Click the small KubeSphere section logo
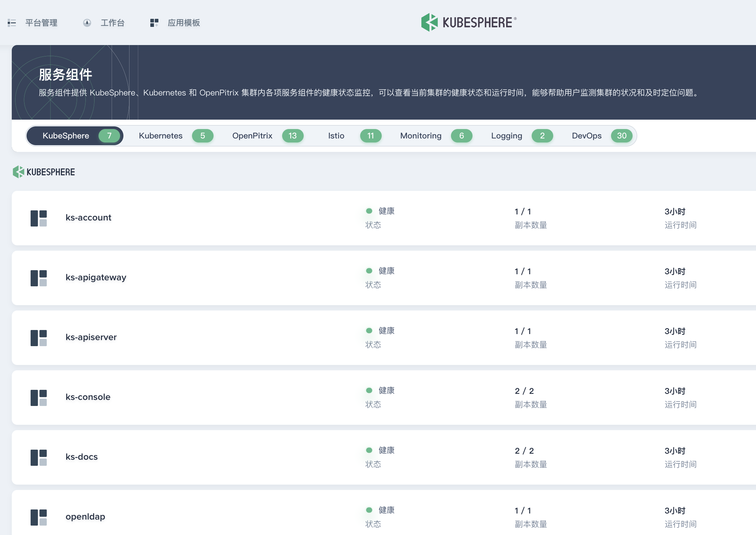Screen dimensions: 756x535 tap(44, 172)
